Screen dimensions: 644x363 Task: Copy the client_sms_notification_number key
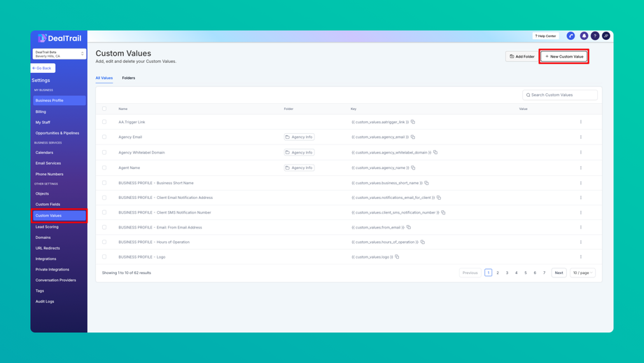(443, 212)
